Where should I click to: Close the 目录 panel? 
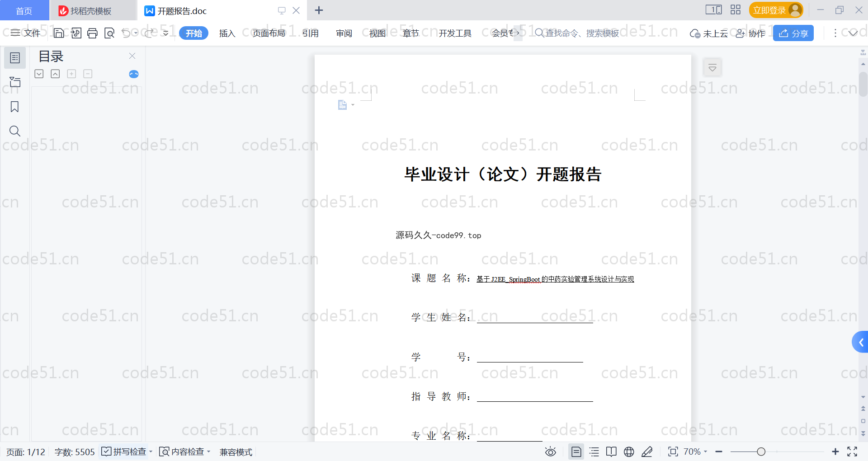[x=132, y=56]
